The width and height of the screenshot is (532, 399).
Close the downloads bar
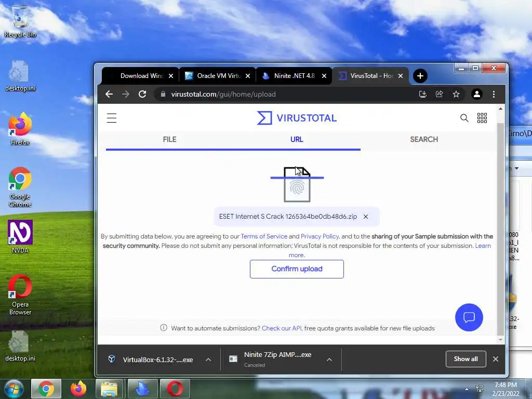tap(496, 359)
